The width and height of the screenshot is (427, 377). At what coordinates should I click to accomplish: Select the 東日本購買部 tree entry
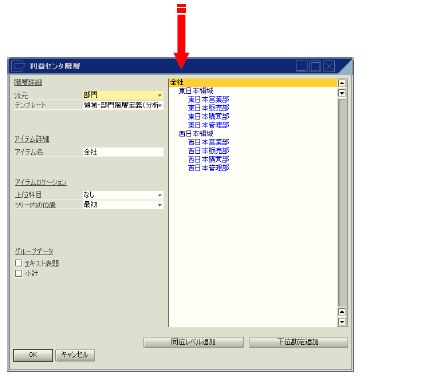click(x=209, y=117)
